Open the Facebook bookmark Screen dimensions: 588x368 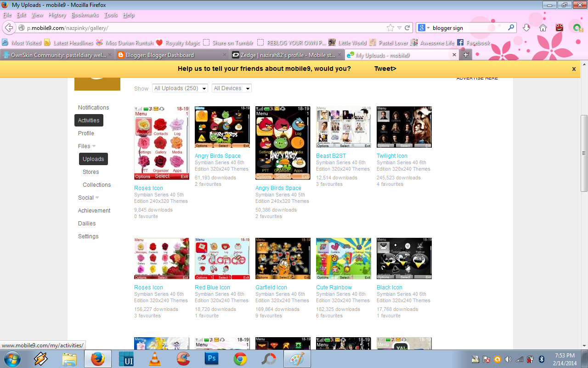pyautogui.click(x=473, y=43)
